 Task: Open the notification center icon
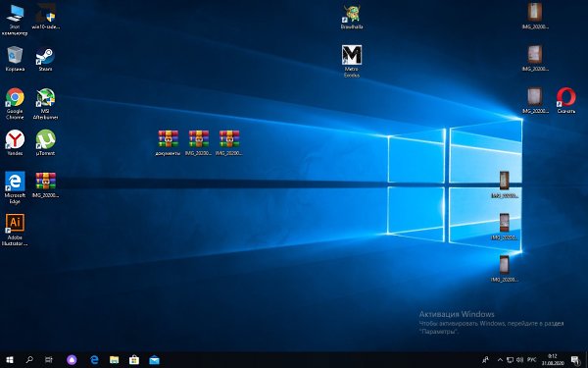click(575, 360)
